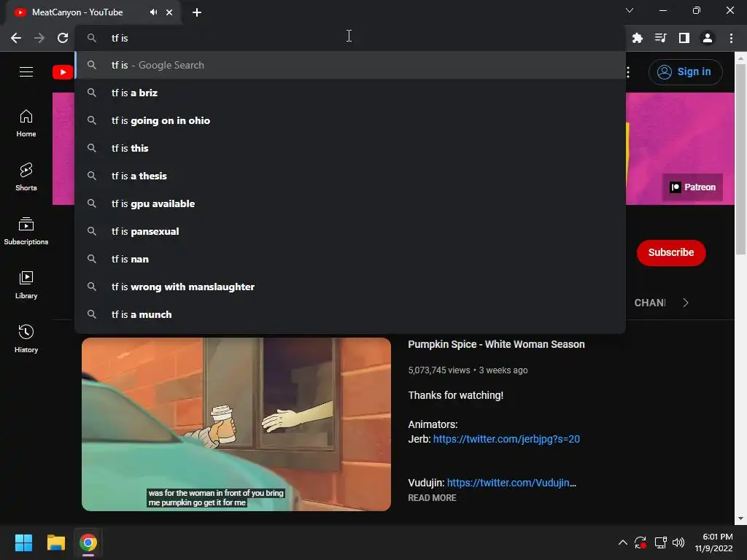Open the YouTube settings three-dot icon
747x560 pixels.
[x=628, y=72]
